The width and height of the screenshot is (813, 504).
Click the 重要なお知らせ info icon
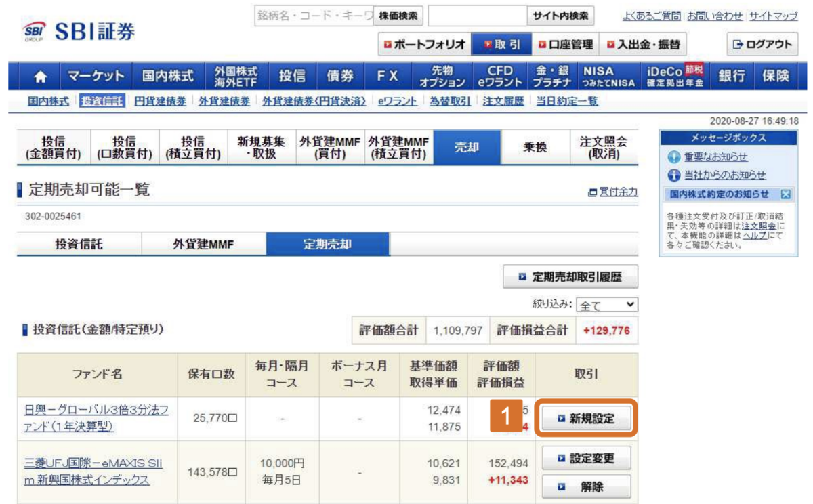coord(674,156)
